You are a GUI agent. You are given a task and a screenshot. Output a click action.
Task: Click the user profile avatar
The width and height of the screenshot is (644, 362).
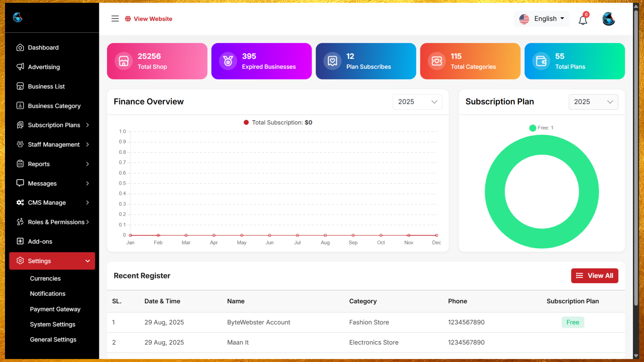(608, 19)
